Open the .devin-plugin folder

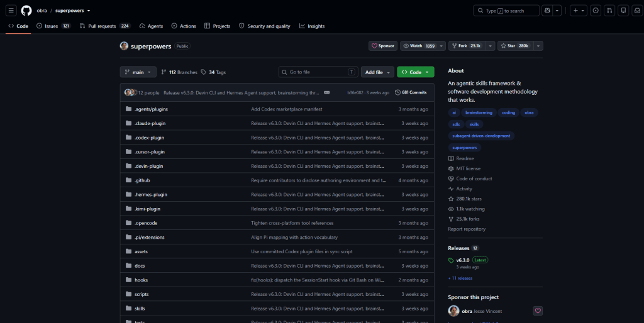coord(148,167)
